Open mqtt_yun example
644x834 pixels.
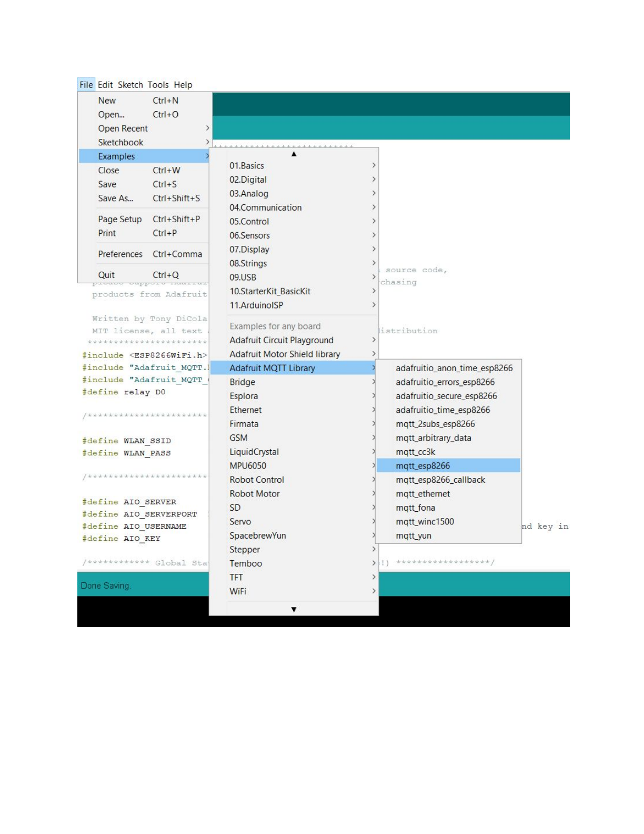[448, 535]
